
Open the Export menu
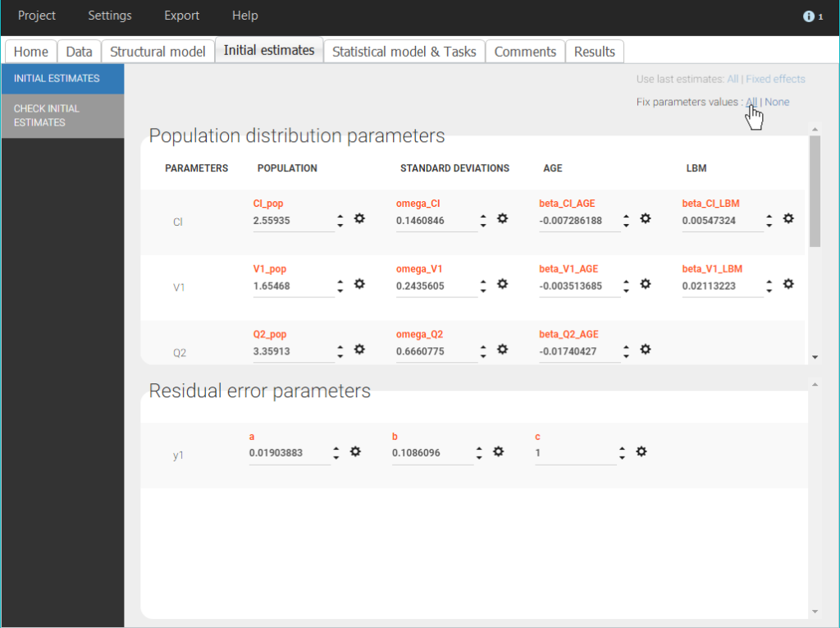(181, 16)
